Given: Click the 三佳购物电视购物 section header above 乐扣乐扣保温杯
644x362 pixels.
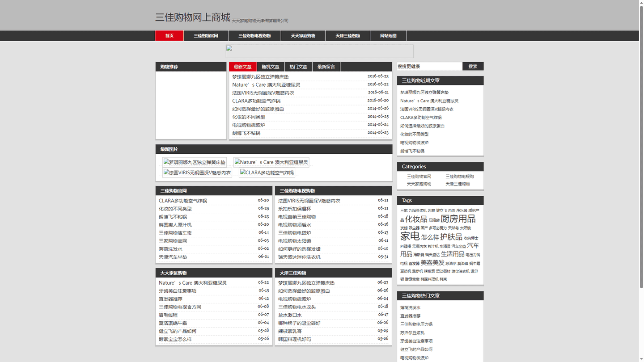Looking at the screenshot, I should [297, 191].
